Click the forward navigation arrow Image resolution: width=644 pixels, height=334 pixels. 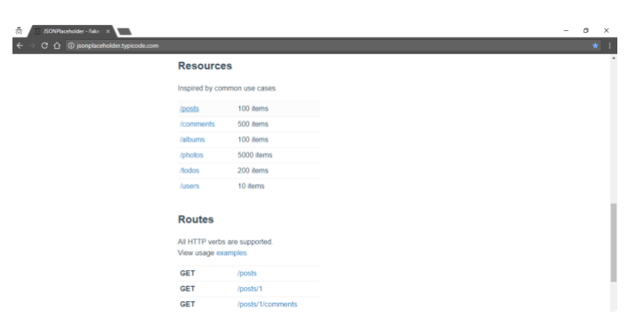(x=32, y=45)
